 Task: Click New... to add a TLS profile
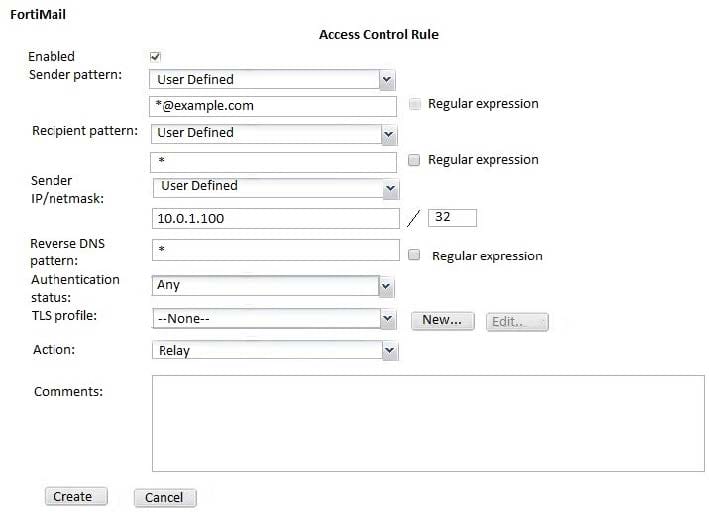pos(442,320)
